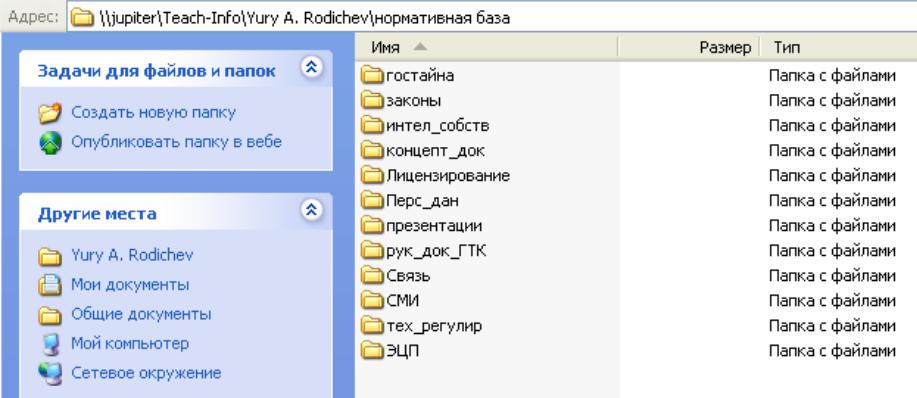This screenshot has height=398, width=917.
Task: Sort by the Размер column header
Action: coord(689,47)
